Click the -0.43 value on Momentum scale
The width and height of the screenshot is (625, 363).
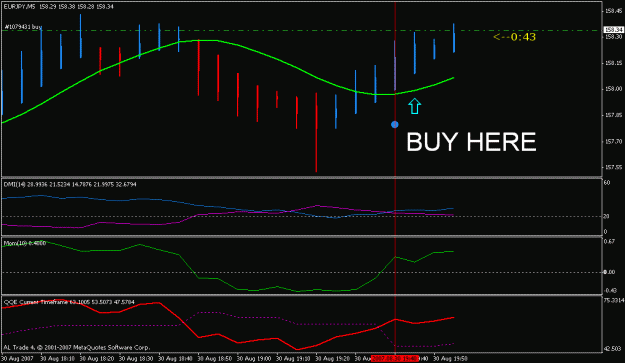610,290
